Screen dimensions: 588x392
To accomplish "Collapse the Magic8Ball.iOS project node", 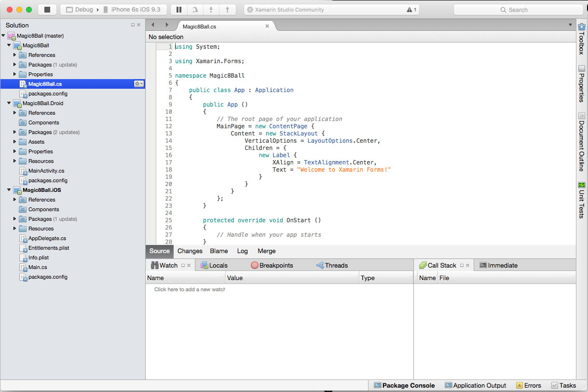I will coord(9,190).
